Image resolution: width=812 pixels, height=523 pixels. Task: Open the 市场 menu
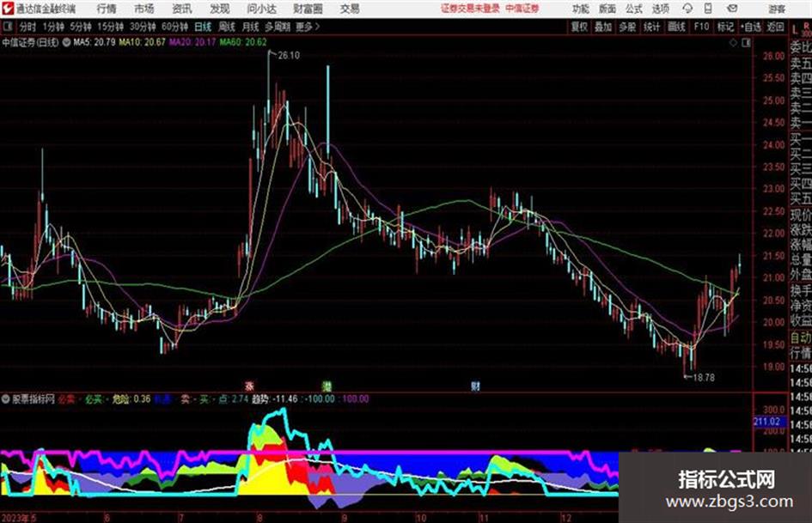pyautogui.click(x=144, y=9)
